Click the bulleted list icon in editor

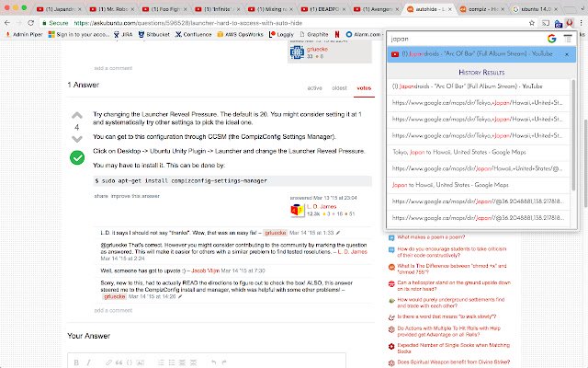click(x=172, y=362)
